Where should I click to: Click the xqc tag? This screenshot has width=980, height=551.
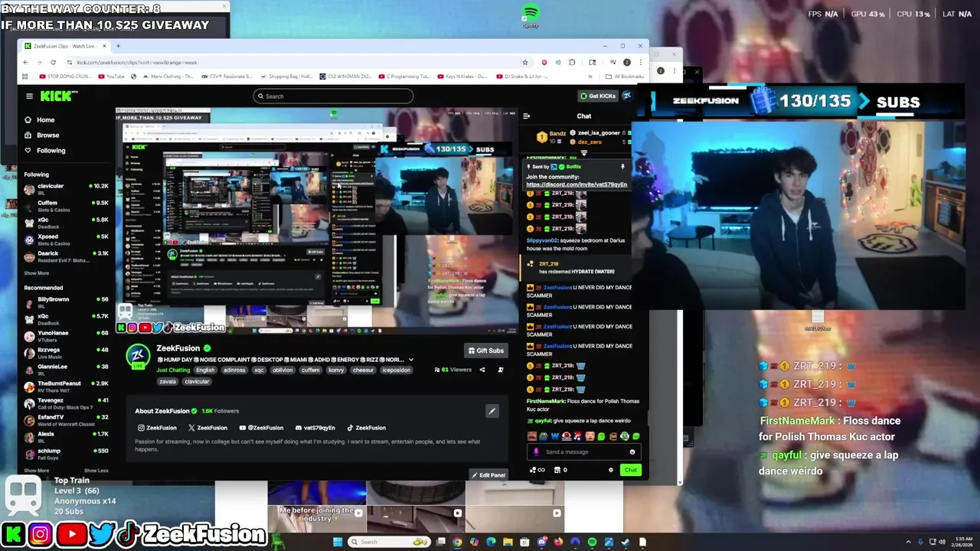[259, 370]
